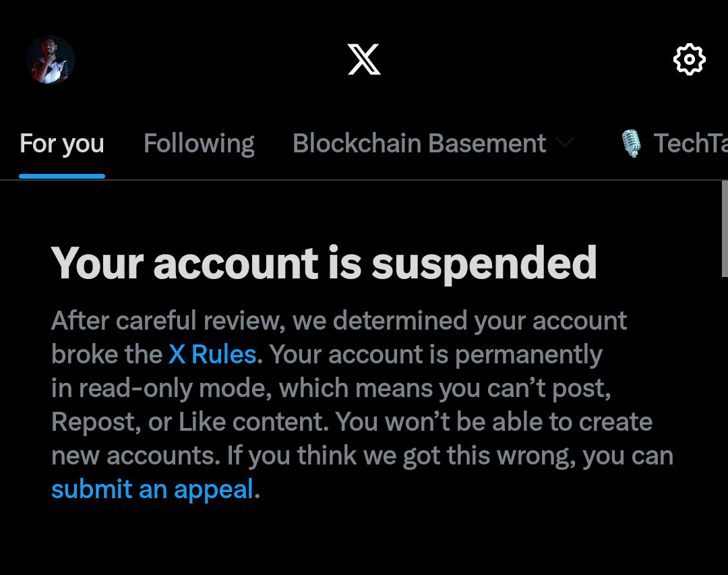Switch to the Following tab
Image resolution: width=728 pixels, height=575 pixels.
(199, 144)
